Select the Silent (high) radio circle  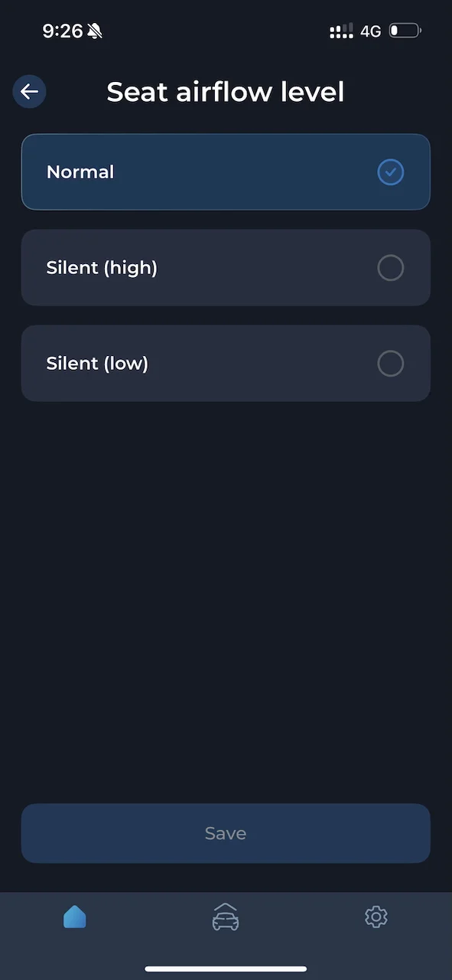coord(391,268)
